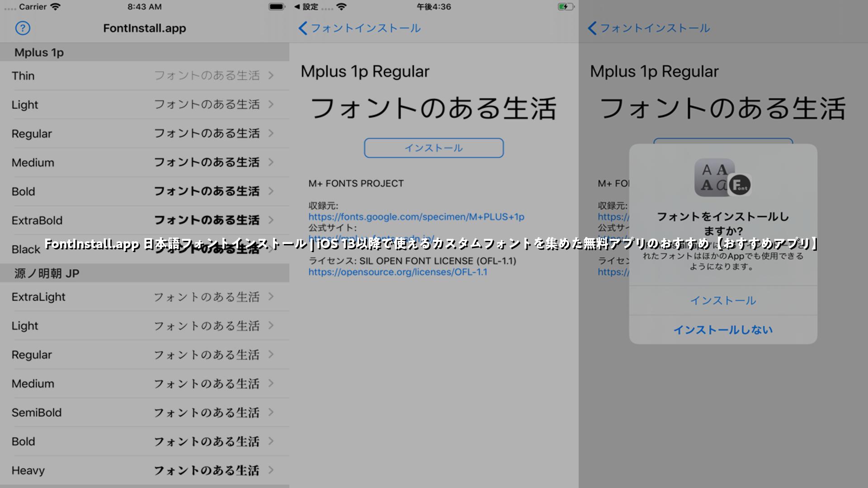Image resolution: width=868 pixels, height=488 pixels.
Task: Tap the SIL OPEN FONT LICENSE text
Action: click(x=438, y=261)
